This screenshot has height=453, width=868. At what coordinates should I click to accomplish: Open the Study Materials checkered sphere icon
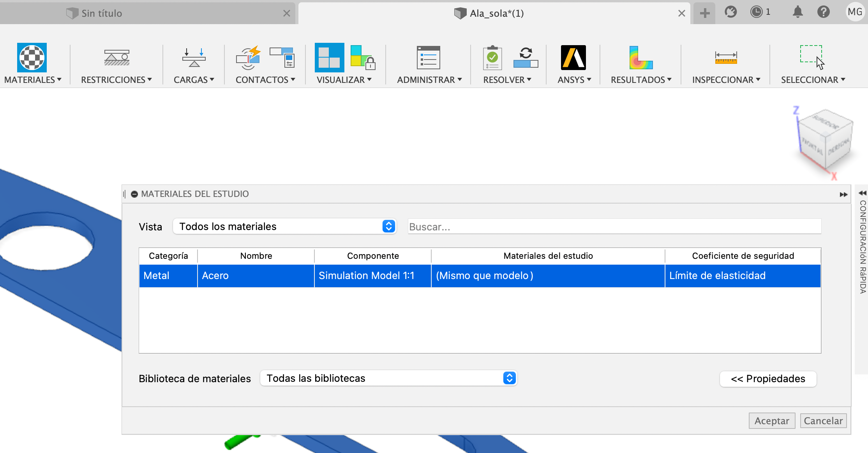(32, 58)
